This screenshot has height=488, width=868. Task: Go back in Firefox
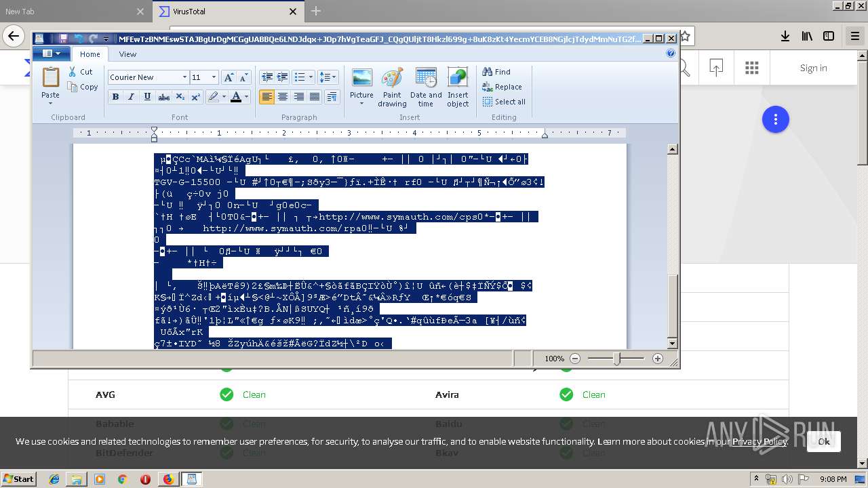(x=14, y=36)
